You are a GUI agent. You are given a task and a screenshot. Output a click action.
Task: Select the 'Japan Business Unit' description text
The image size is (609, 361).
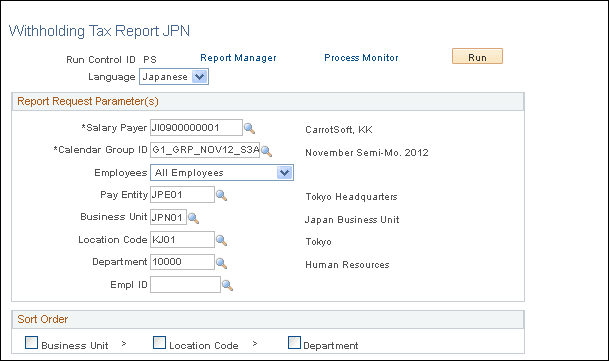click(x=352, y=220)
